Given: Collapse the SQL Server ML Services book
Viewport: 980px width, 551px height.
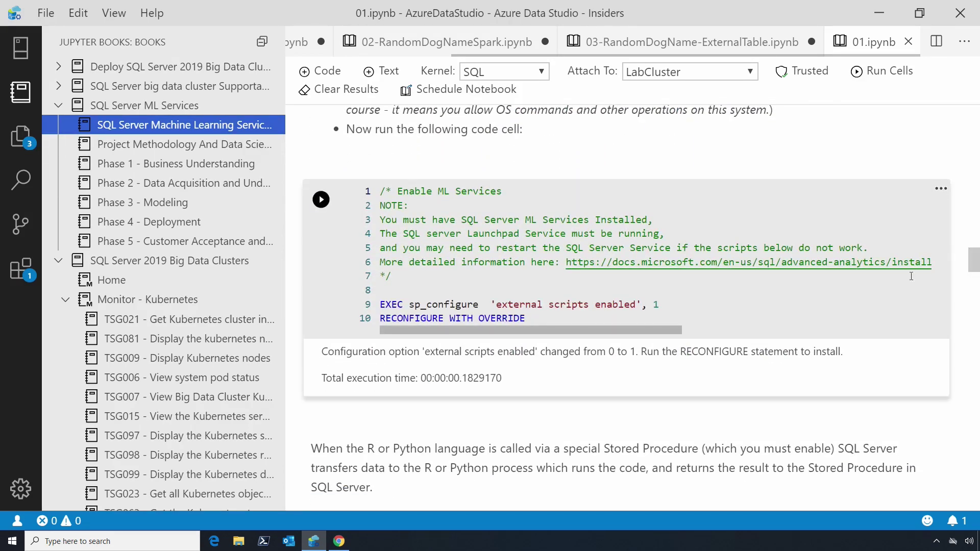Looking at the screenshot, I should tap(58, 105).
